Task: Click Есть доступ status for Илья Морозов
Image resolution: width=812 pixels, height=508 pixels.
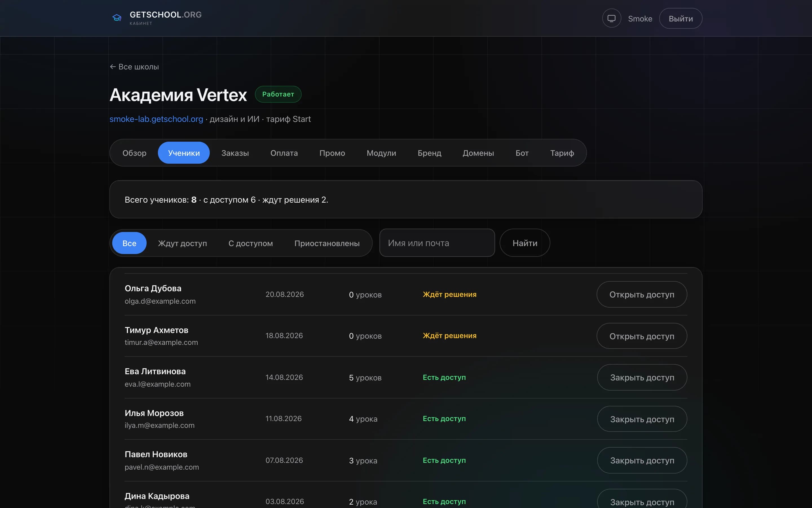Action: click(x=444, y=419)
